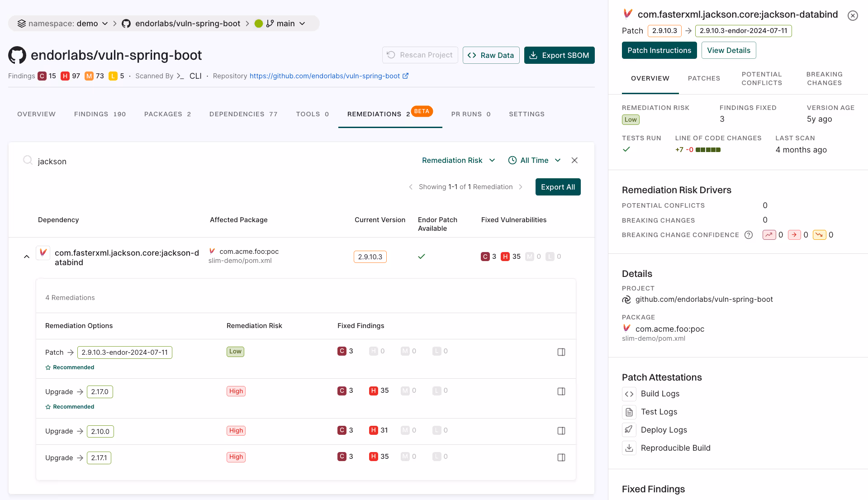Switch to the Dependencies 77 tab
The width and height of the screenshot is (868, 500).
pyautogui.click(x=243, y=114)
